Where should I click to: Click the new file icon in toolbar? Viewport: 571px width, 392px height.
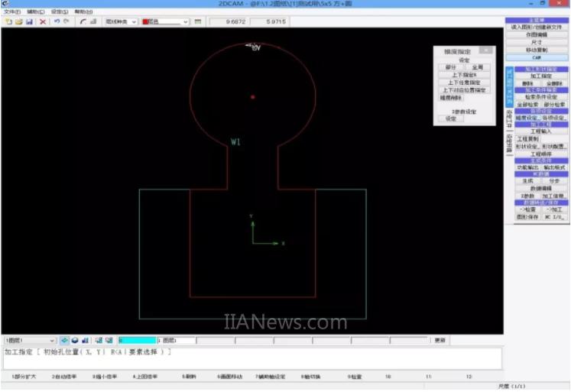(8, 21)
